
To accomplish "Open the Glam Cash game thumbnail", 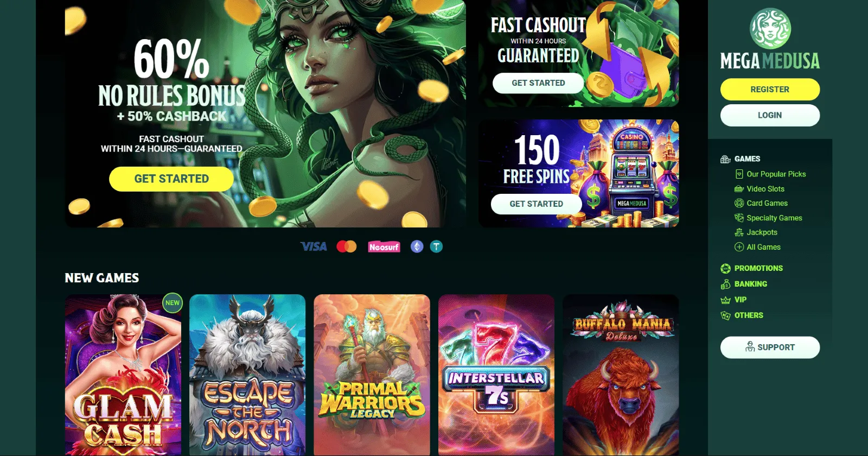I will [x=123, y=375].
